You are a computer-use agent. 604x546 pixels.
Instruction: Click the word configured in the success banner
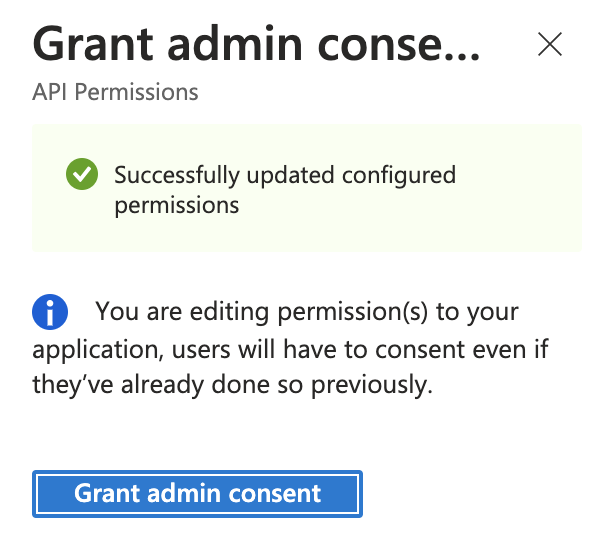pyautogui.click(x=399, y=175)
